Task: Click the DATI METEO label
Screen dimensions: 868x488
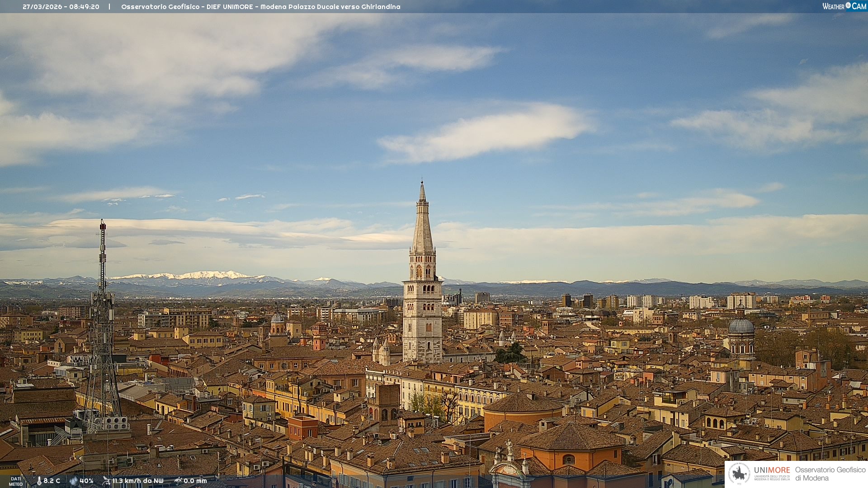Action: (x=16, y=481)
